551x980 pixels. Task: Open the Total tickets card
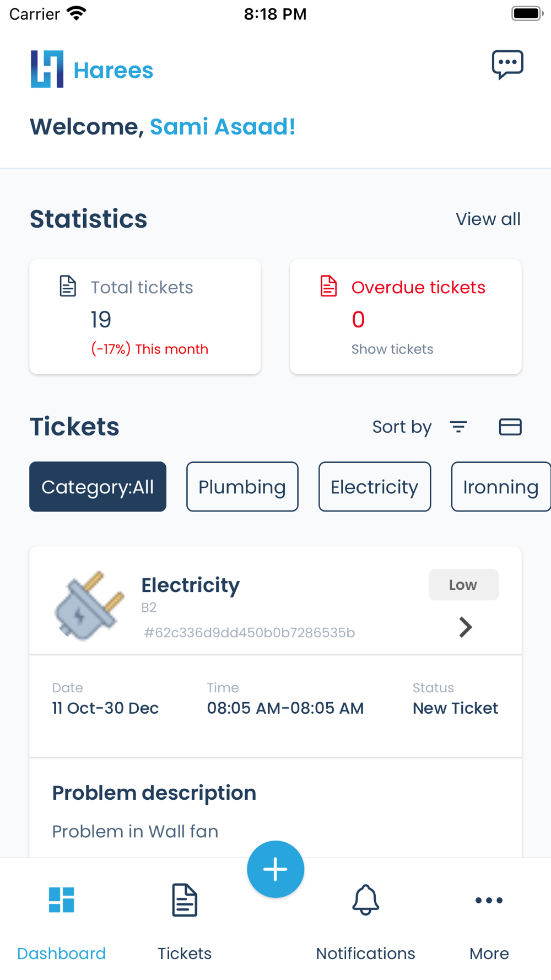click(x=145, y=317)
